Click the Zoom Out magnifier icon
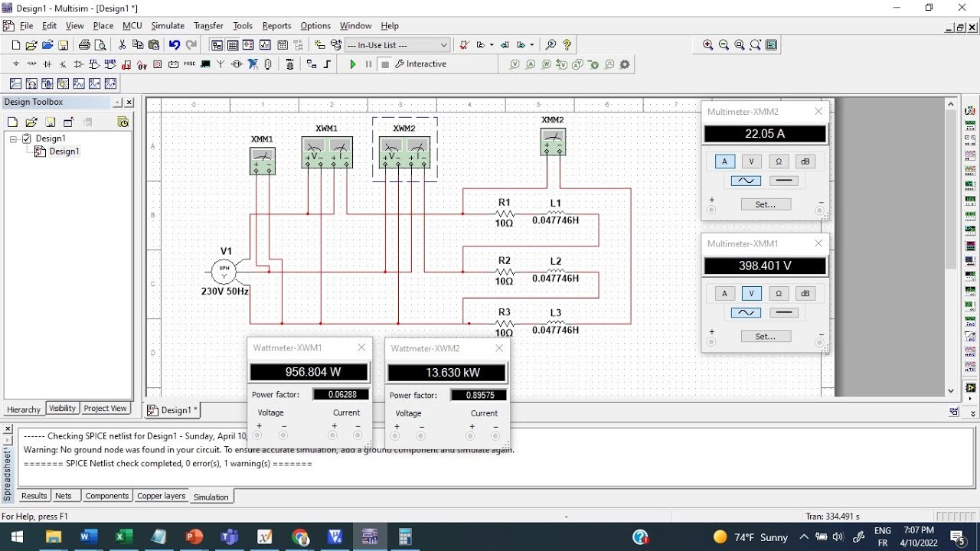 click(724, 45)
